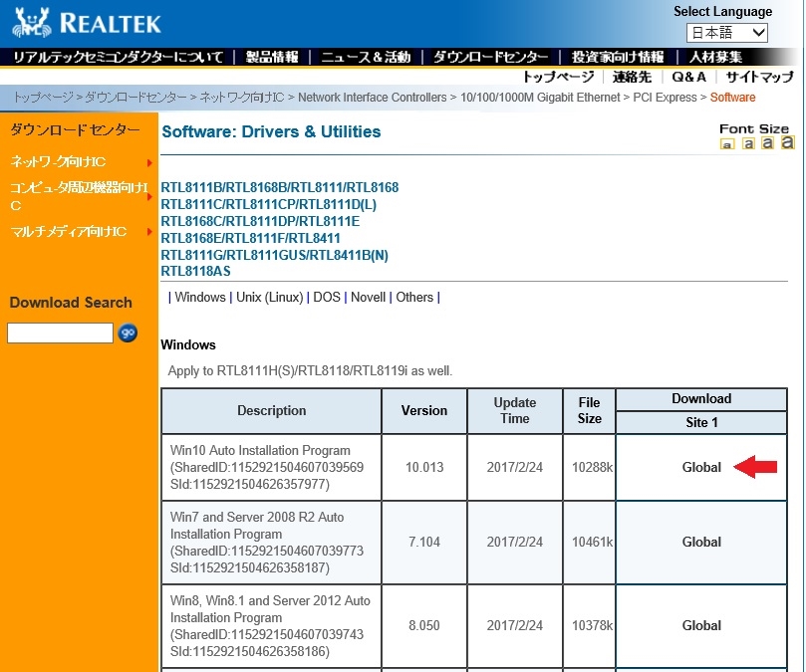Click 10/100/1000M Gigabit Ethernet breadcrumb
The width and height of the screenshot is (806, 672).
tap(540, 98)
